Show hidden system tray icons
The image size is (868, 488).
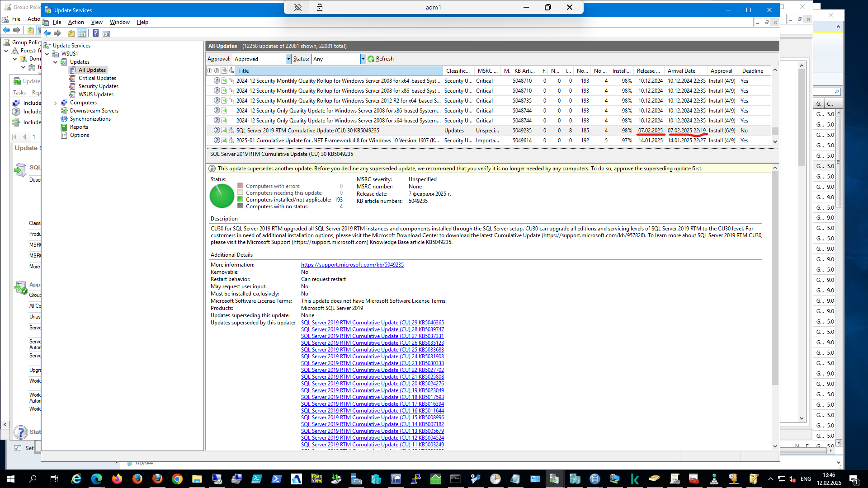click(770, 479)
